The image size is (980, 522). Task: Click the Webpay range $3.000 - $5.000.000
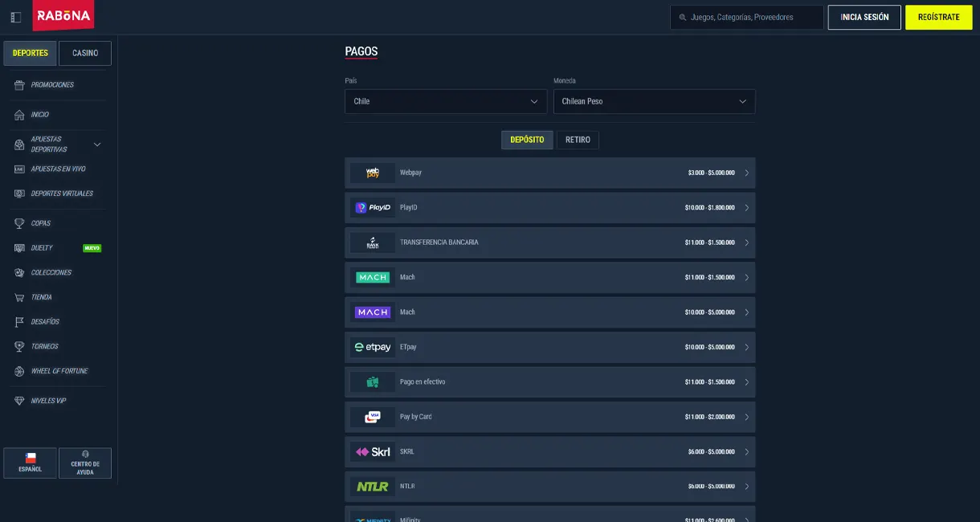(711, 173)
